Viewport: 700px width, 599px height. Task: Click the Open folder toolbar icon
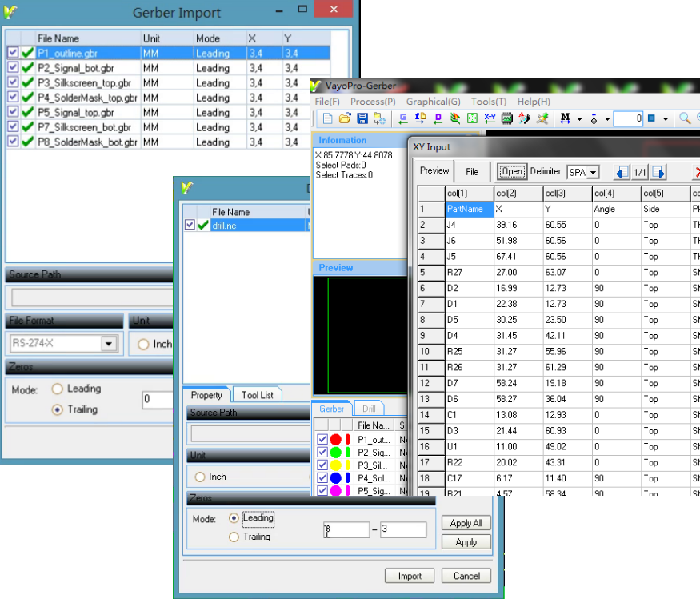(x=345, y=118)
